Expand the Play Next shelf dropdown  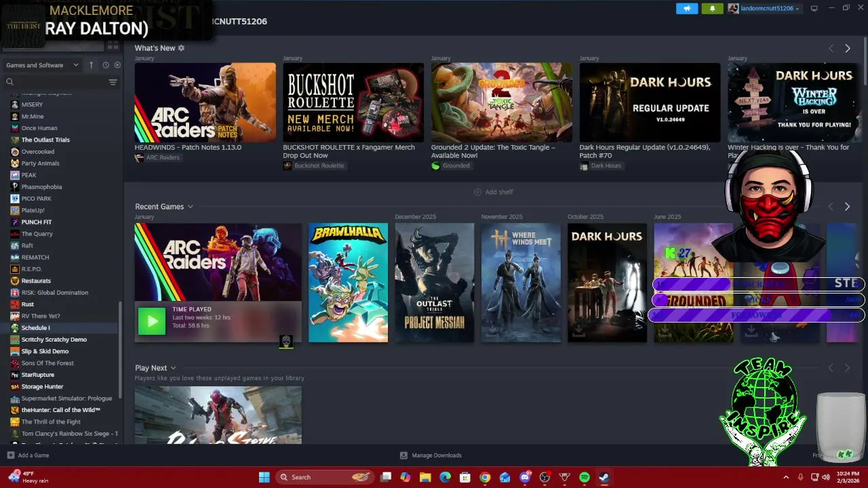coord(173,368)
